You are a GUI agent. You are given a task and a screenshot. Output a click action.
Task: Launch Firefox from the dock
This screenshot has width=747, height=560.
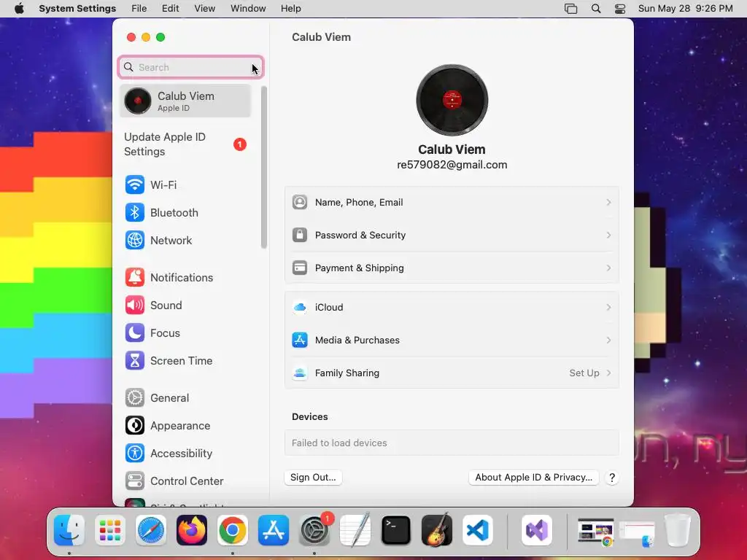192,530
